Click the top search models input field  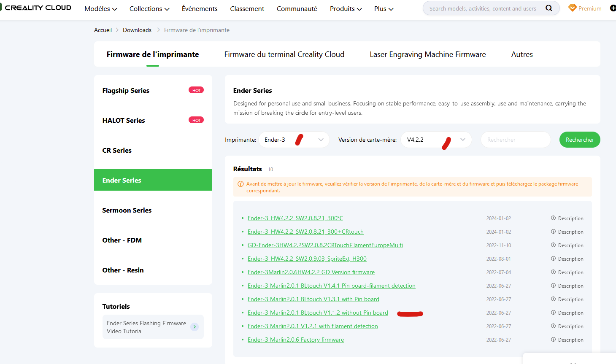click(483, 8)
